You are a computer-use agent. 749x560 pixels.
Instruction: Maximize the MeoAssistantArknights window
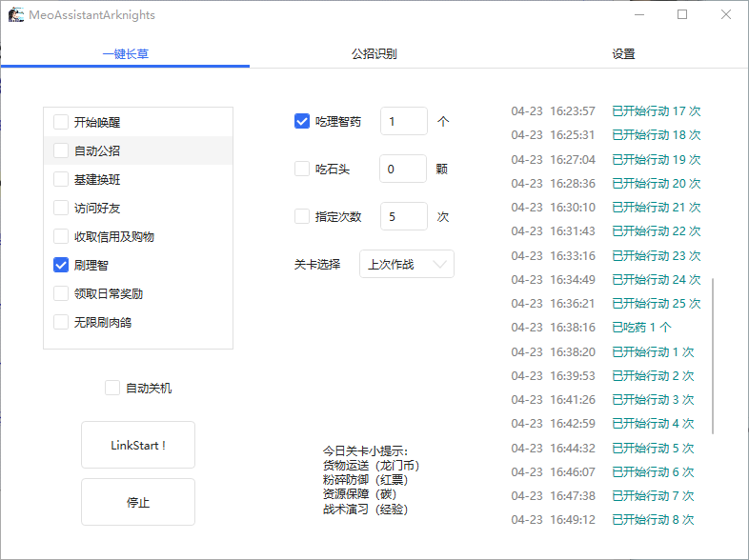(682, 15)
